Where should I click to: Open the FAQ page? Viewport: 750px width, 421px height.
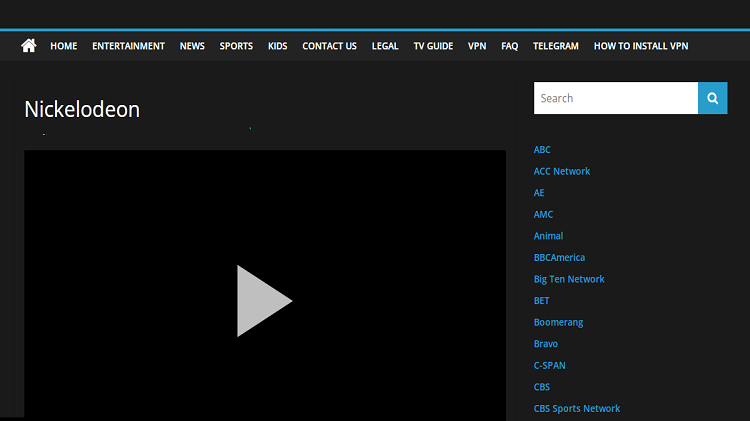point(509,46)
